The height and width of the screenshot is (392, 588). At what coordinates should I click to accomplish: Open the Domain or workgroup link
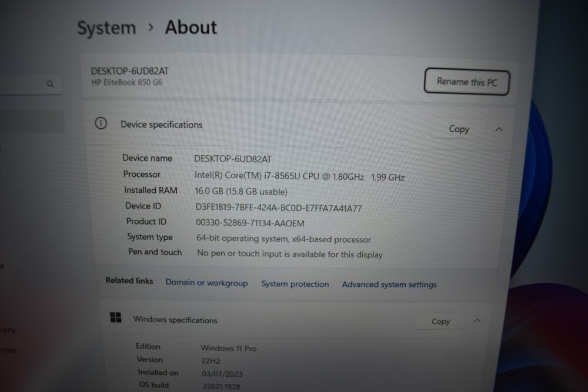(x=206, y=283)
